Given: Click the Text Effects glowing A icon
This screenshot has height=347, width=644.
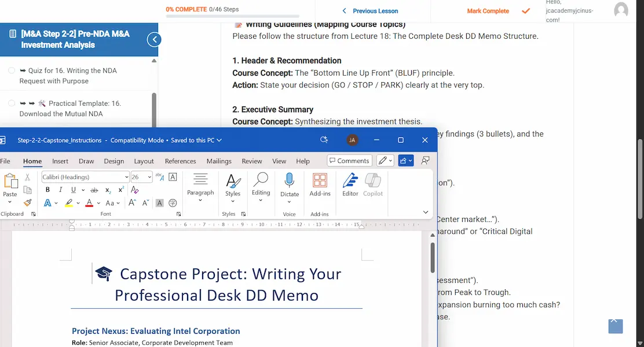Looking at the screenshot, I should click(47, 203).
